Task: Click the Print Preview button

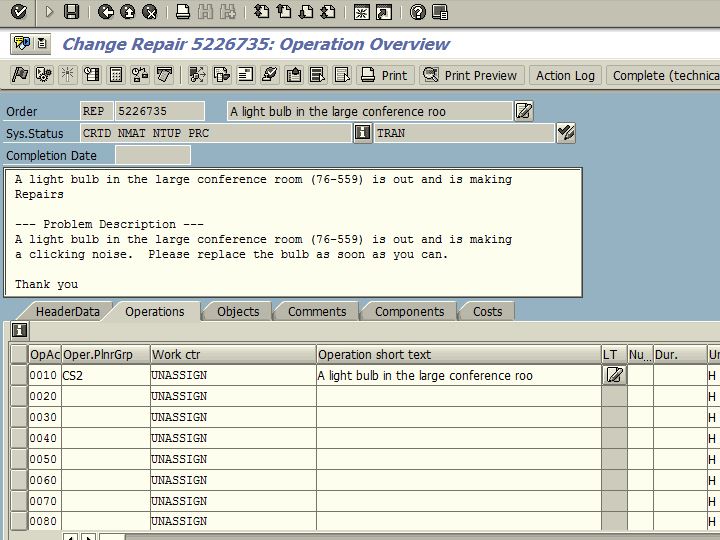Action: pos(471,75)
